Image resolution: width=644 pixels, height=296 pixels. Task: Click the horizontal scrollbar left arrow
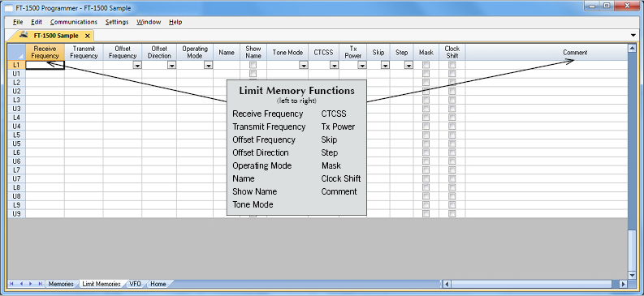tap(447, 284)
